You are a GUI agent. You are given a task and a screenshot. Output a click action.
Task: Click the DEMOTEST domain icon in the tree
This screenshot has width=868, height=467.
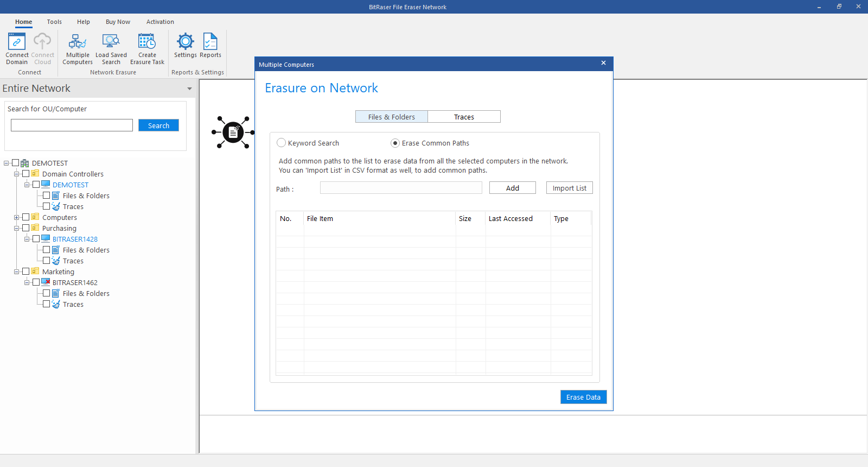(25, 163)
